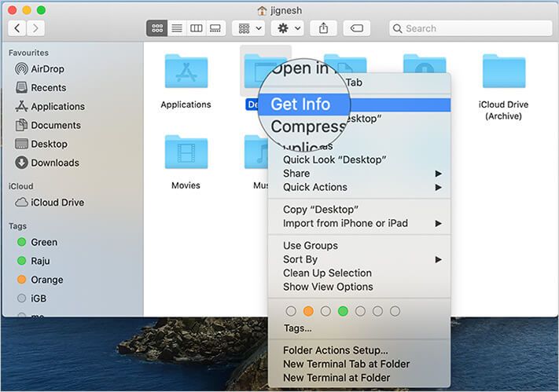Open AirDrop from the sidebar
This screenshot has width=559, height=392.
[x=47, y=69]
